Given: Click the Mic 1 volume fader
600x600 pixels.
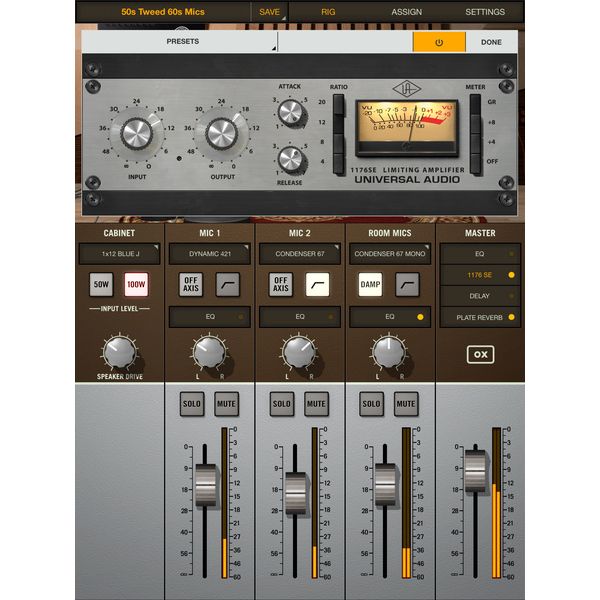Looking at the screenshot, I should pos(205,485).
